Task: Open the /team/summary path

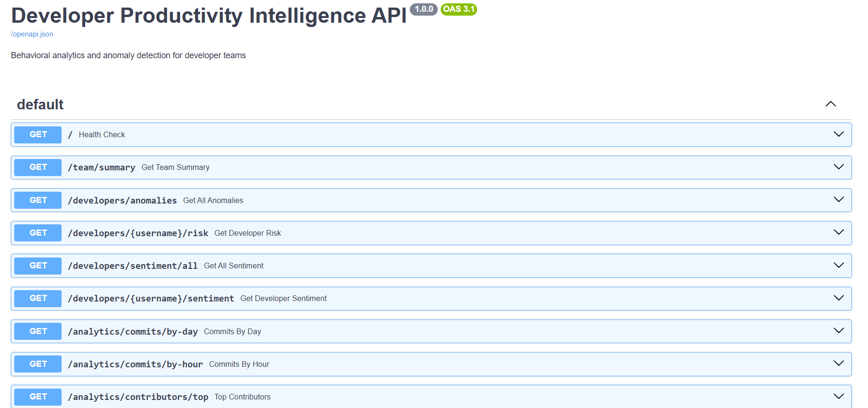Action: tap(101, 168)
